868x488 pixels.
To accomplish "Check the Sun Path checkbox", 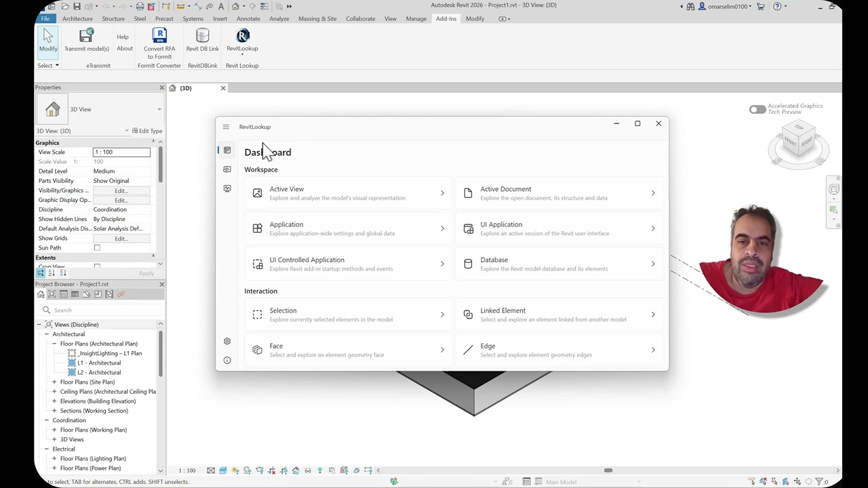I will [97, 248].
